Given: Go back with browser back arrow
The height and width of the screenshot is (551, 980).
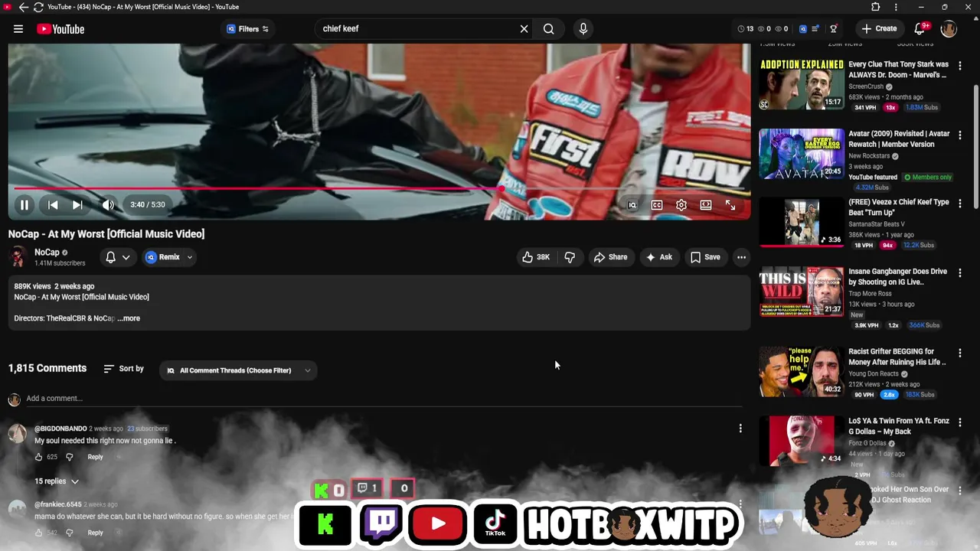Looking at the screenshot, I should coord(23,7).
